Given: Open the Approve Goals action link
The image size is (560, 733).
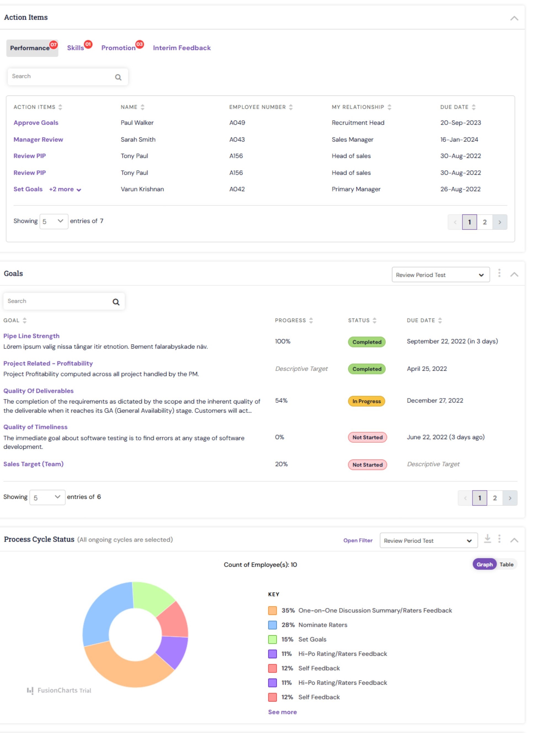Looking at the screenshot, I should click(36, 123).
